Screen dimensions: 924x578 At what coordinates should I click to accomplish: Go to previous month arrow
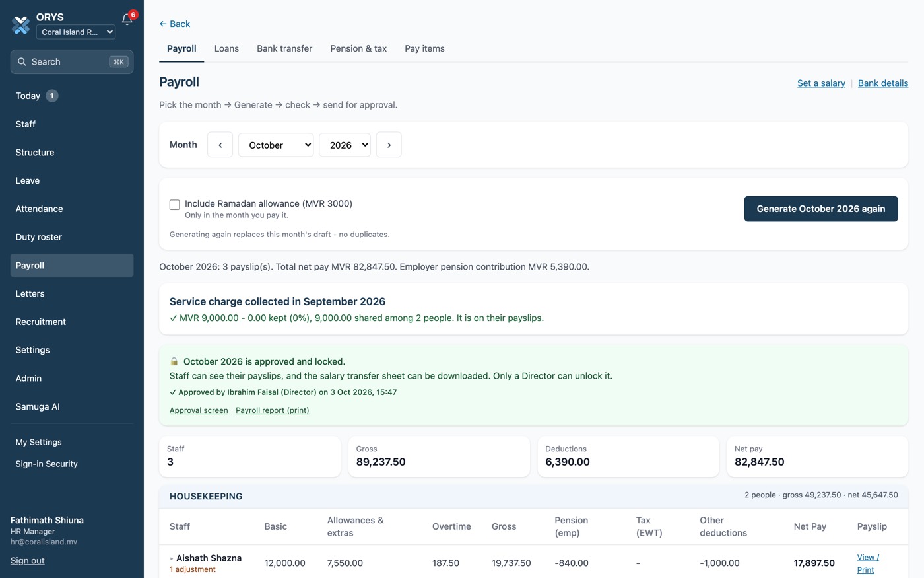[220, 145]
